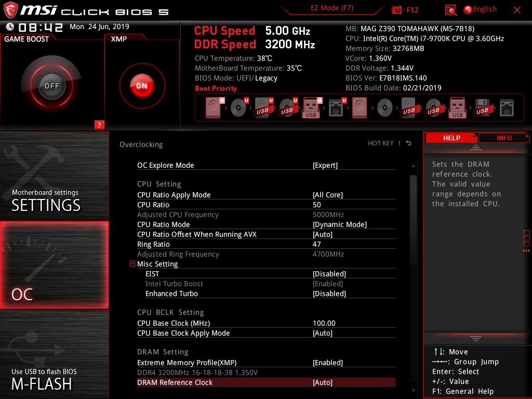Open OC Explore Mode Expert dropdown

coord(325,165)
